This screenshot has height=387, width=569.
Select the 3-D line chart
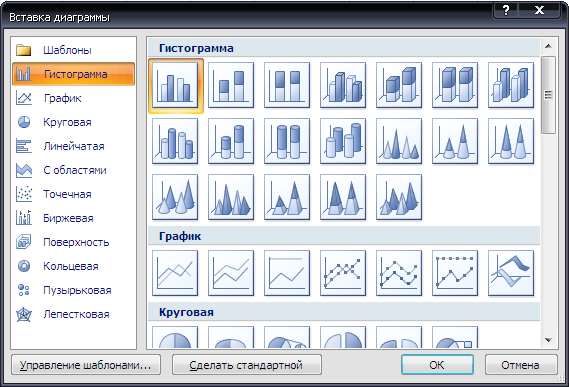click(511, 273)
